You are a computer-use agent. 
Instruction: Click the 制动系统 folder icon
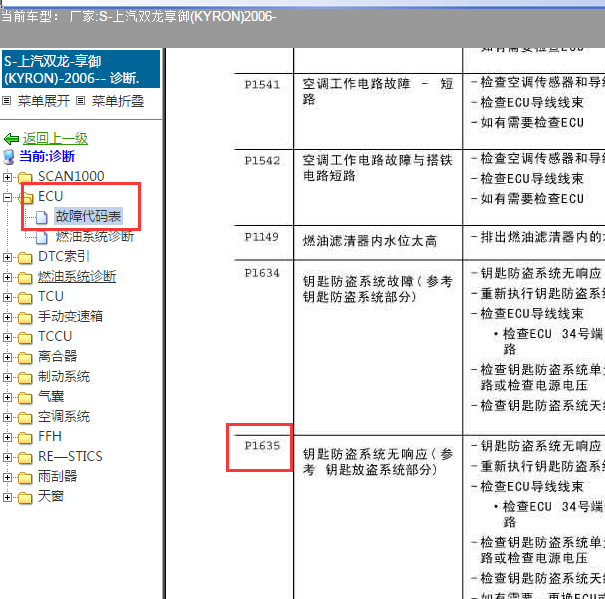coord(25,378)
